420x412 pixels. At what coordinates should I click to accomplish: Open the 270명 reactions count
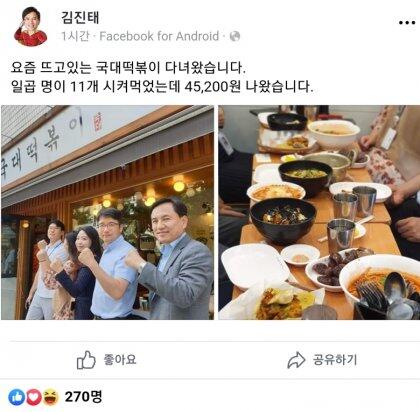[83, 397]
